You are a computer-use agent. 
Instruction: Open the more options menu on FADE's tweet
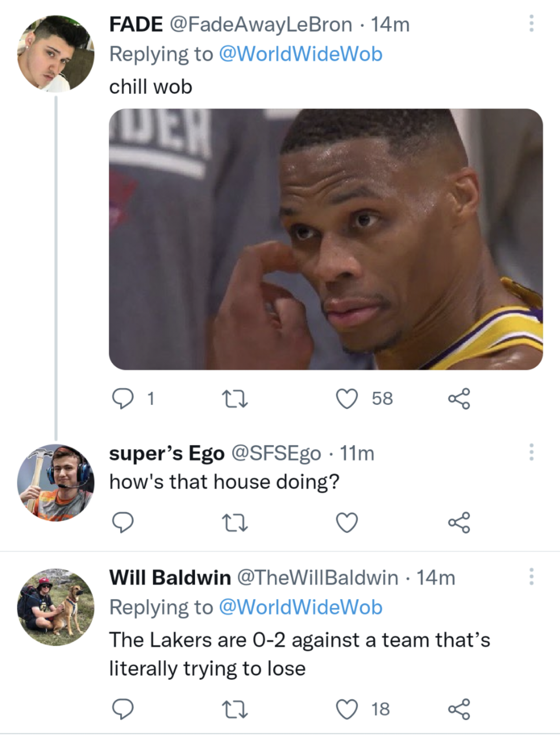tap(532, 23)
